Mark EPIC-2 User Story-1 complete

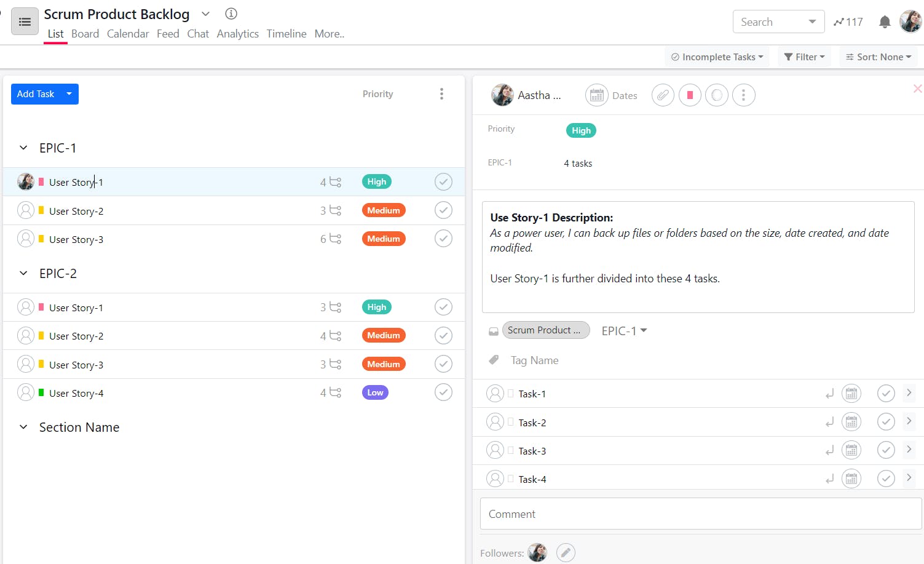(x=443, y=307)
